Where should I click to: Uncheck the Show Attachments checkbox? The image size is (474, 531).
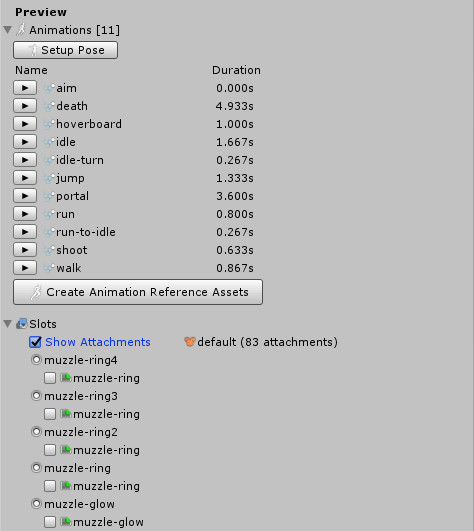(35, 342)
